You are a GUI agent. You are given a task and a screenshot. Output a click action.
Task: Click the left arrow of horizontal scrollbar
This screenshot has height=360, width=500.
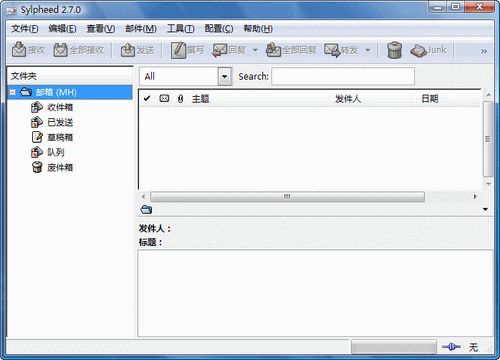(x=143, y=197)
